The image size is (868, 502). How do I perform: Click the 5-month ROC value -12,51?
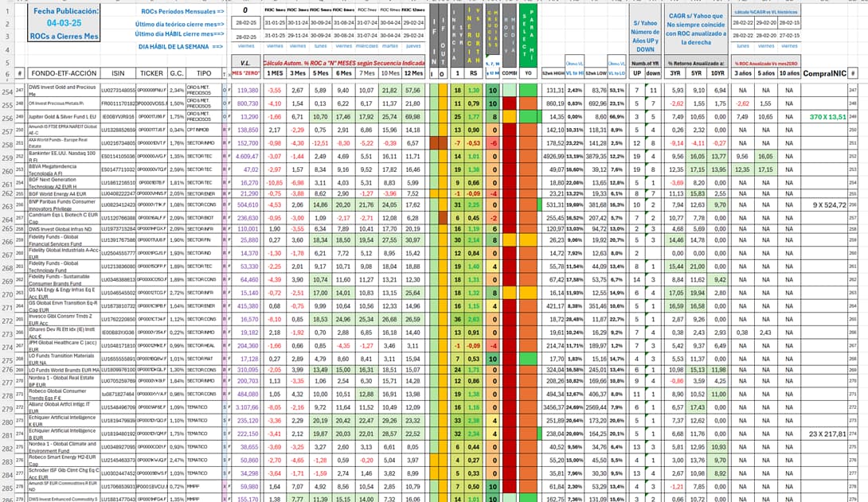pos(320,143)
